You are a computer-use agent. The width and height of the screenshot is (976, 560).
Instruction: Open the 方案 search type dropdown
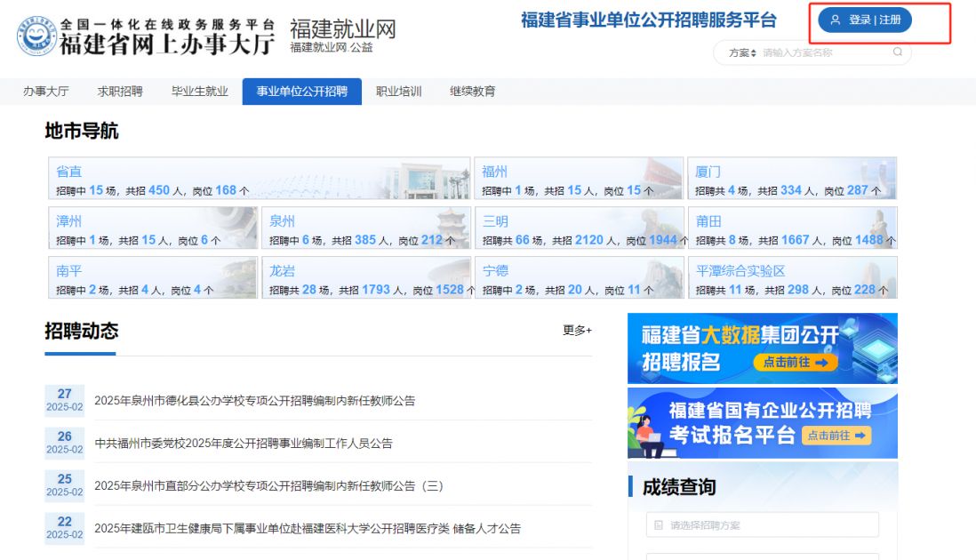point(742,53)
